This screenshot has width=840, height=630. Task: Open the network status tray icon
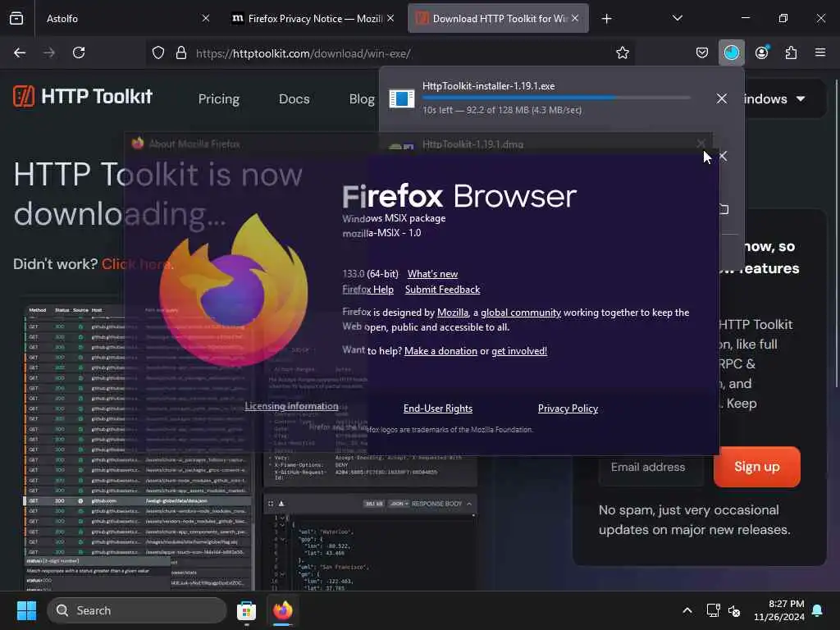point(713,610)
